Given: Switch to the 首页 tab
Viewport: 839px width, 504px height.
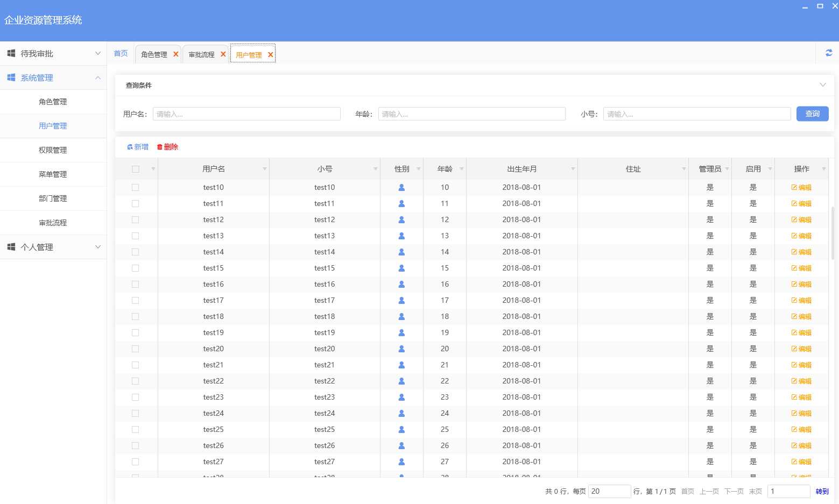Looking at the screenshot, I should pyautogui.click(x=121, y=53).
